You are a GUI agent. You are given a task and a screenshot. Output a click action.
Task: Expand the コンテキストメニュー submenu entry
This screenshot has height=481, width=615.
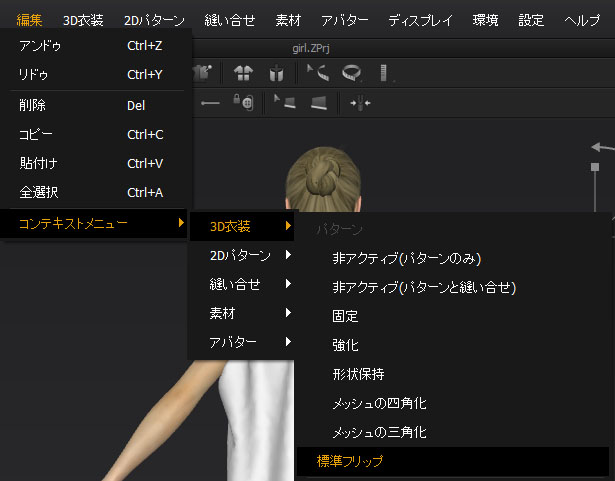click(x=94, y=224)
